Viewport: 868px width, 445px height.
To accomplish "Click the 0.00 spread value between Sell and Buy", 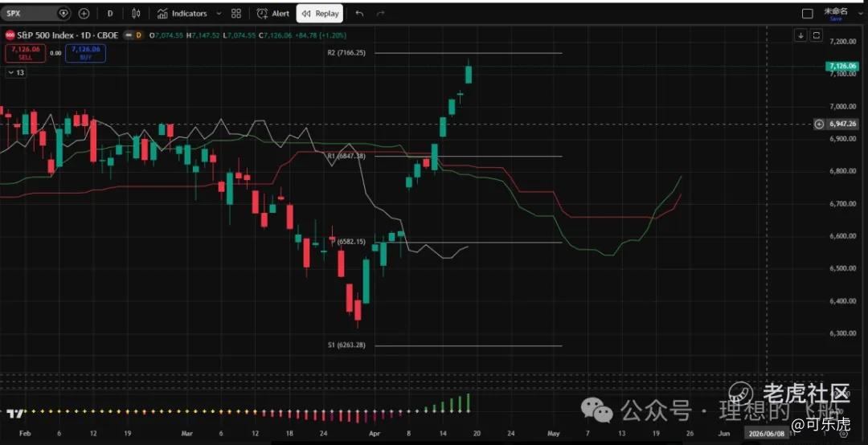I will (55, 53).
